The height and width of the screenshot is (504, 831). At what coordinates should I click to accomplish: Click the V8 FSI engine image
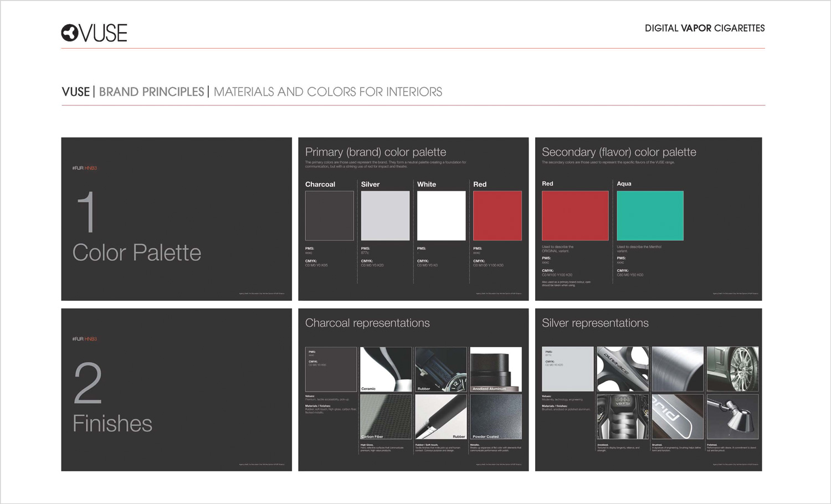622,416
